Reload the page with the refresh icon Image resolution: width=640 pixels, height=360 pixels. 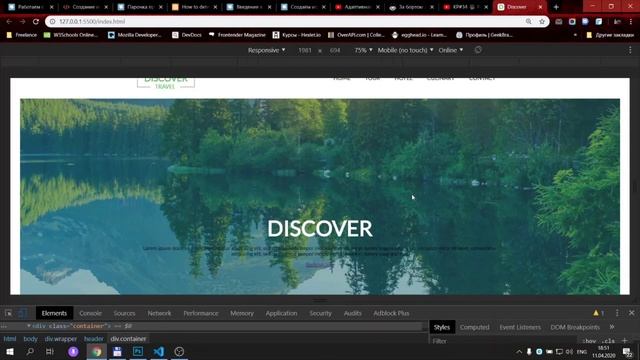pyautogui.click(x=36, y=21)
